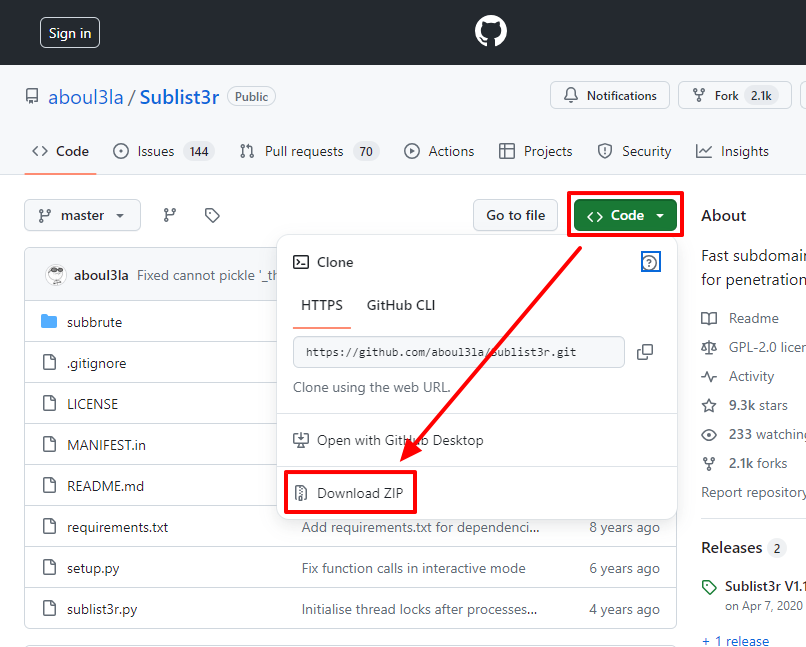Click the zip file icon in Download ZIP
The image size is (806, 647).
tap(301, 493)
